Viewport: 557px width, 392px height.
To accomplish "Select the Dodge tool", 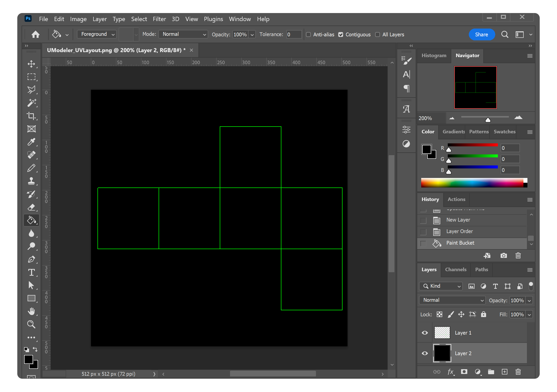I will pos(31,246).
